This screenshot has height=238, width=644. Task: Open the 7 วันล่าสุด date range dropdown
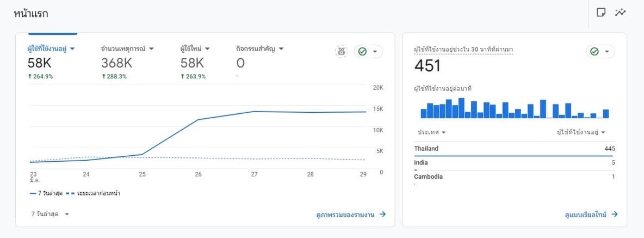click(50, 214)
